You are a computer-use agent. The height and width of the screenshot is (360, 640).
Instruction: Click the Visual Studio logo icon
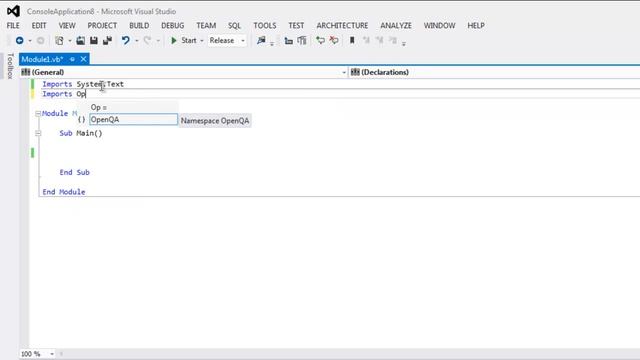[13, 11]
